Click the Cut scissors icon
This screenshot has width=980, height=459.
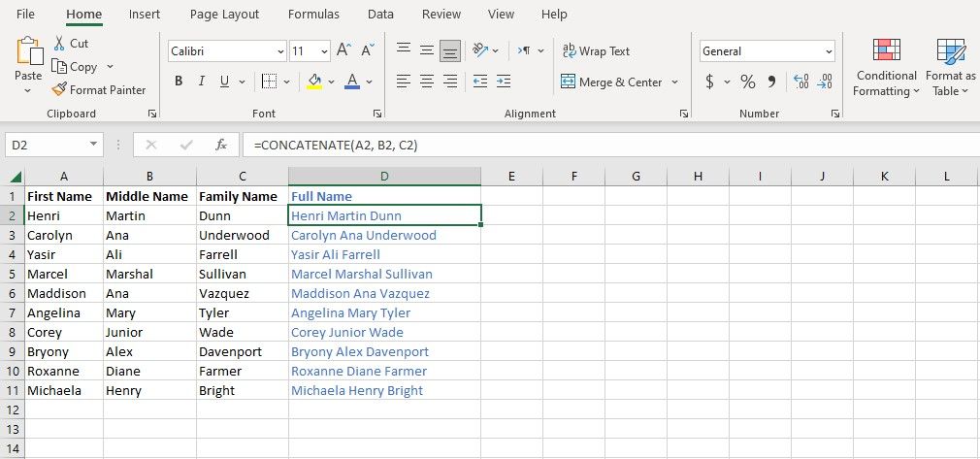coord(59,44)
